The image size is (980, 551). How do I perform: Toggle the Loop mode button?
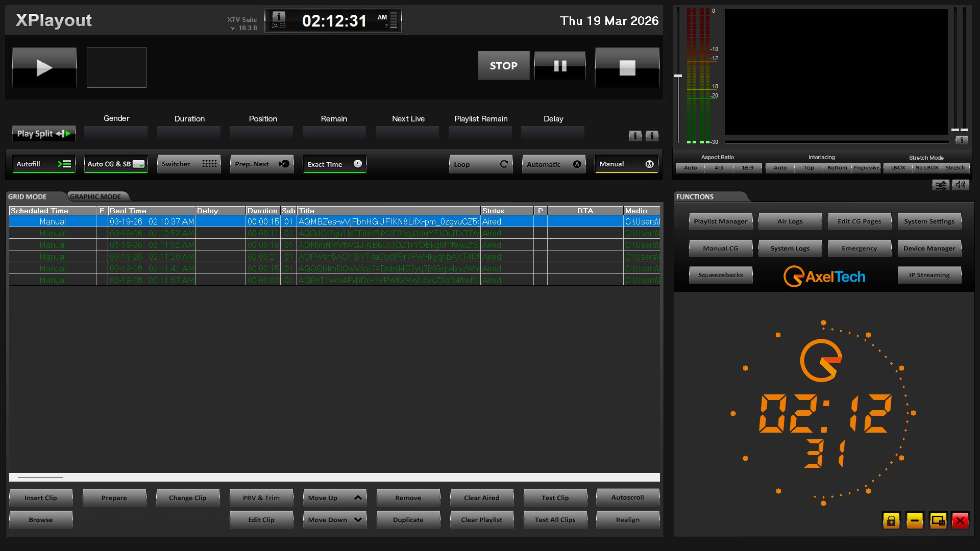click(481, 164)
